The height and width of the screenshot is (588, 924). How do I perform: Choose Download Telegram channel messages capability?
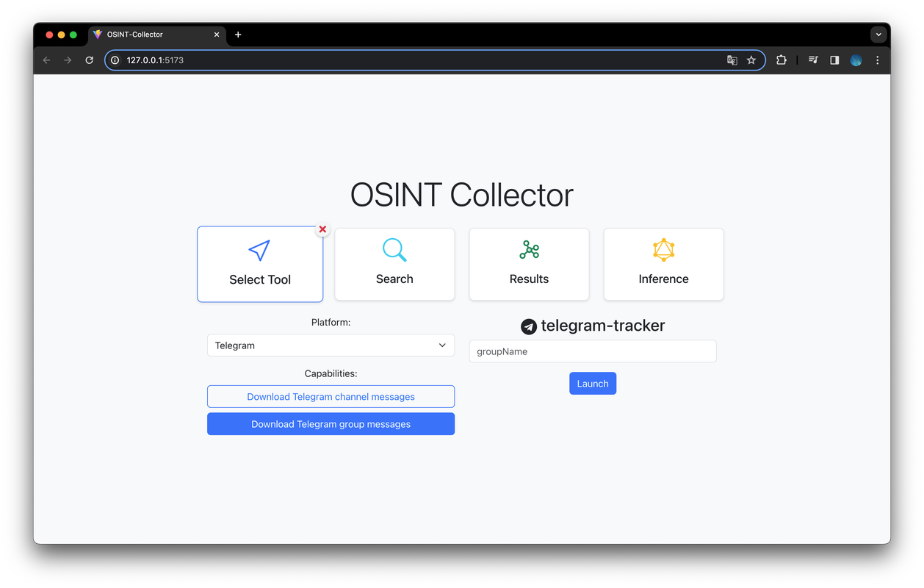coord(331,397)
